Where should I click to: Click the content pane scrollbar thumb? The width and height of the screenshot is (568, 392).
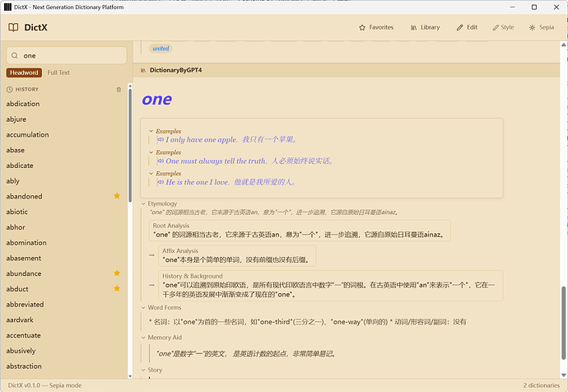pos(563,323)
